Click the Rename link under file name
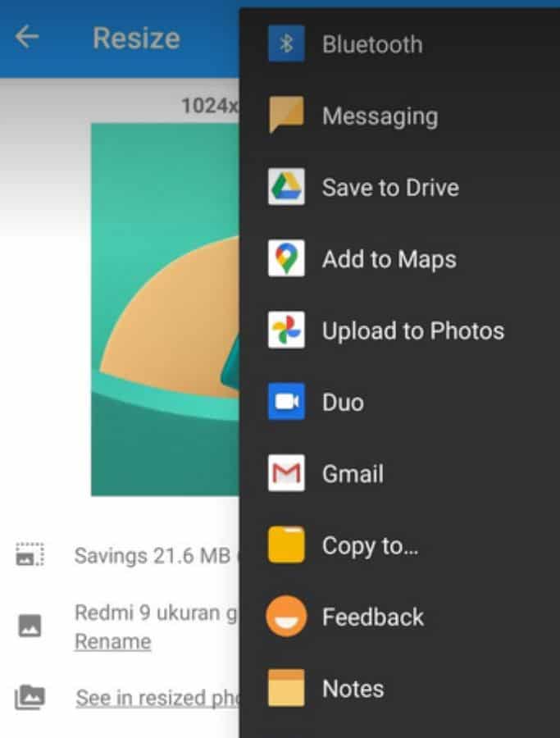560x738 pixels. [112, 641]
